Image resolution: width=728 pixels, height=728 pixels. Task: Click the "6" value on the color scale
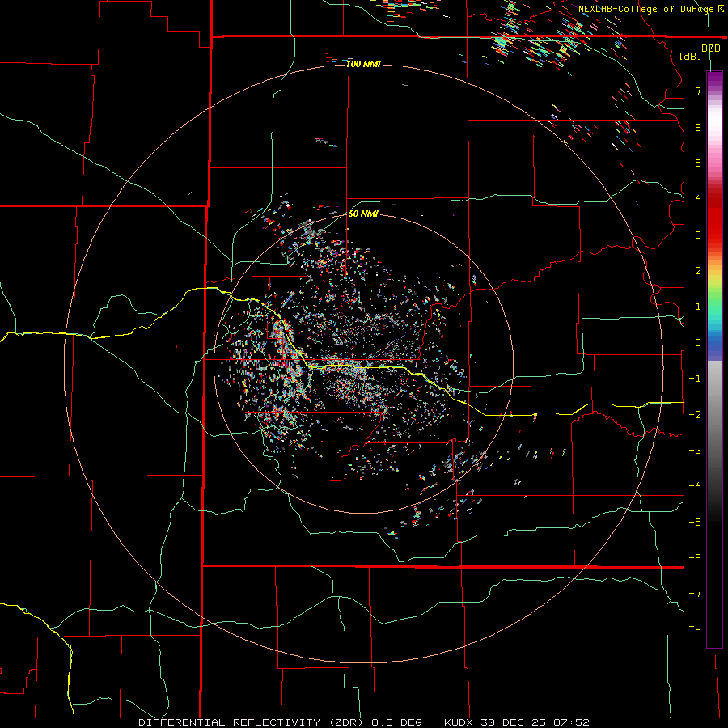[x=698, y=127]
